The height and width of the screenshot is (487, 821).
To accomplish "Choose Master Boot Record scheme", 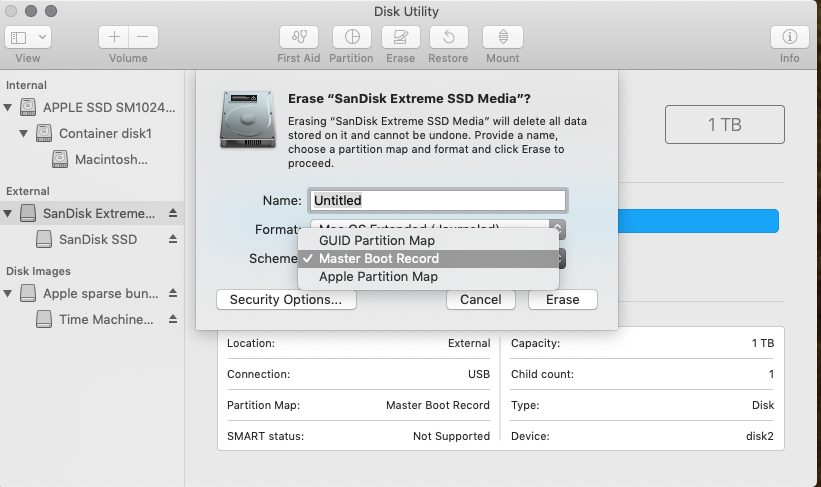I will coord(428,259).
